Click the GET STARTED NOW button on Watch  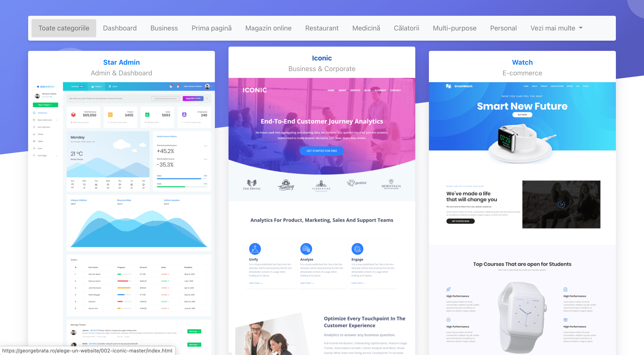coord(460,221)
